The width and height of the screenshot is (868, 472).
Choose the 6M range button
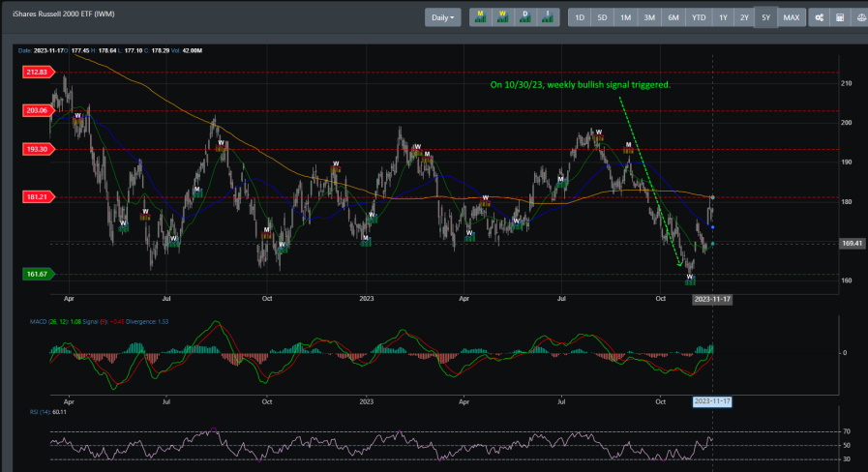coord(673,17)
